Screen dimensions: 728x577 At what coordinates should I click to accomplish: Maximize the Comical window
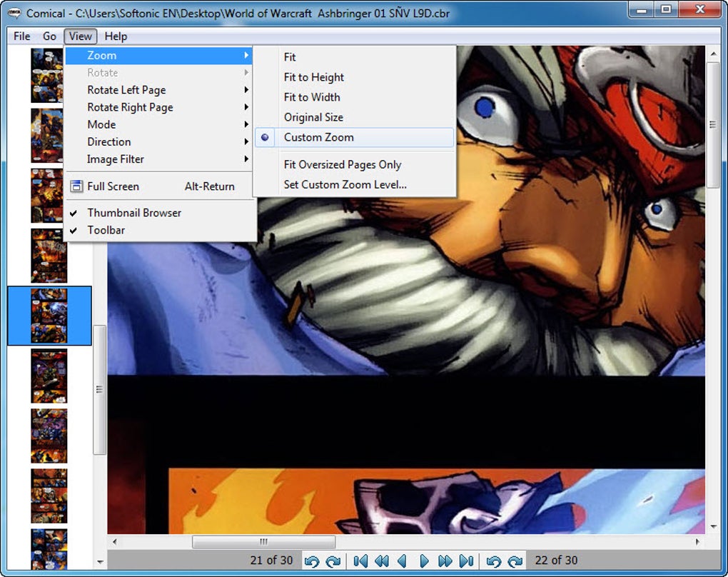click(x=666, y=10)
